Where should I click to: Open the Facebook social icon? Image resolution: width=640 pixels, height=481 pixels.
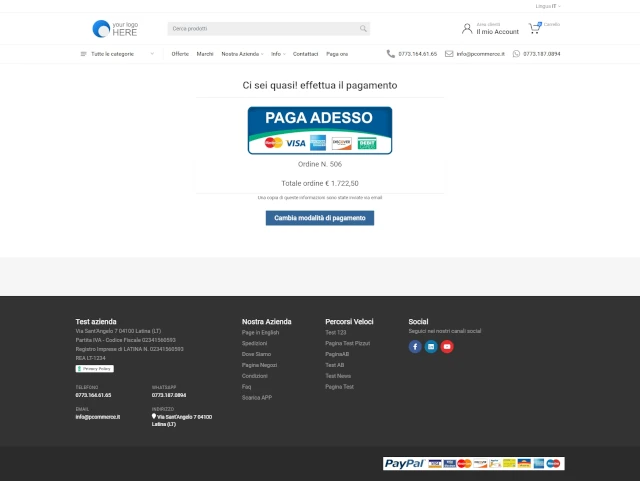(415, 347)
